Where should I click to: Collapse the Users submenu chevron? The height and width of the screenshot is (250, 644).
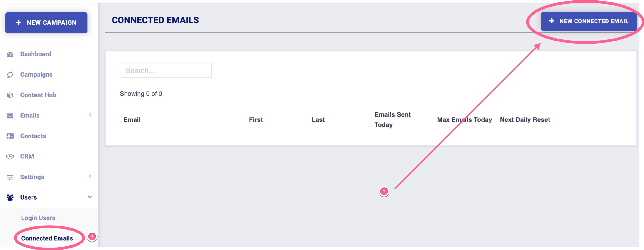[x=90, y=197]
